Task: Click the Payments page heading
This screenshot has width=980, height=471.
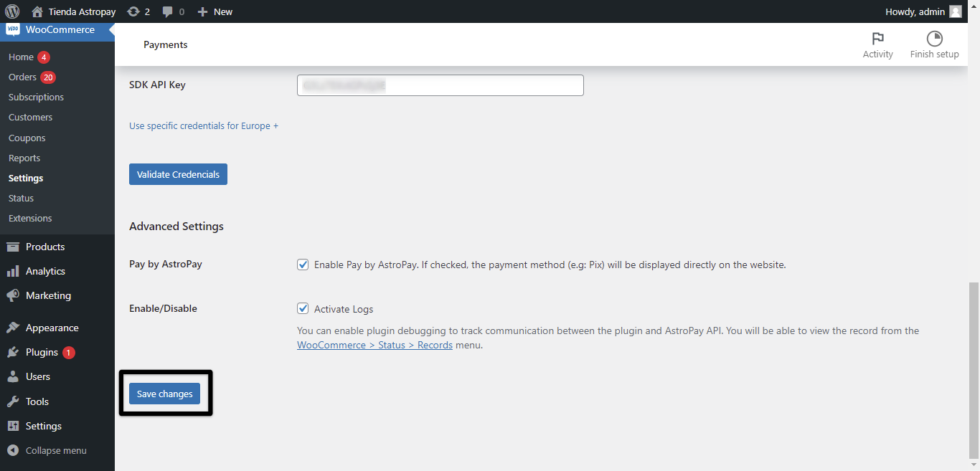Action: point(165,44)
